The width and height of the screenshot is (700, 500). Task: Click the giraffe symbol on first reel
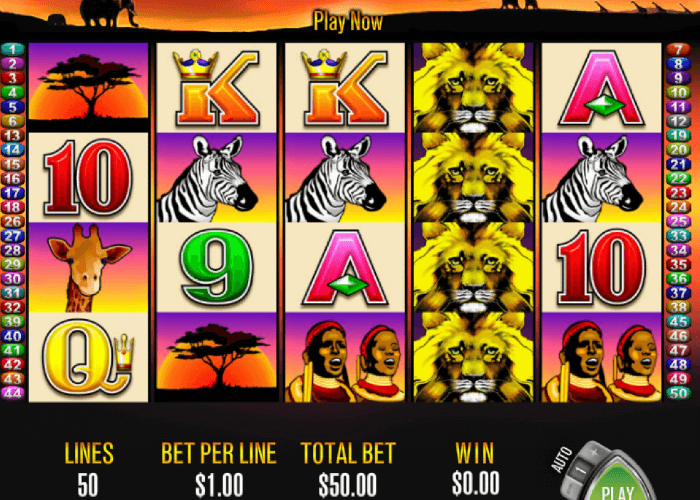(88, 267)
